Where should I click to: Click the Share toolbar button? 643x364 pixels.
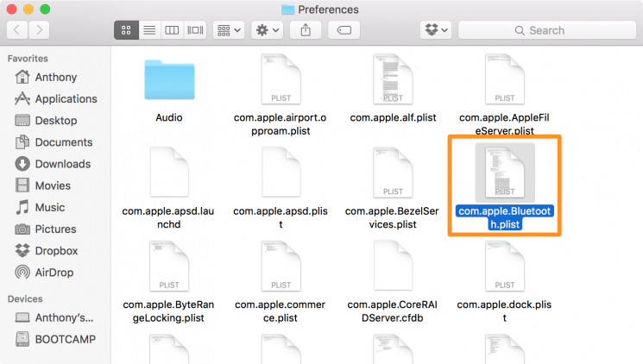tap(306, 30)
